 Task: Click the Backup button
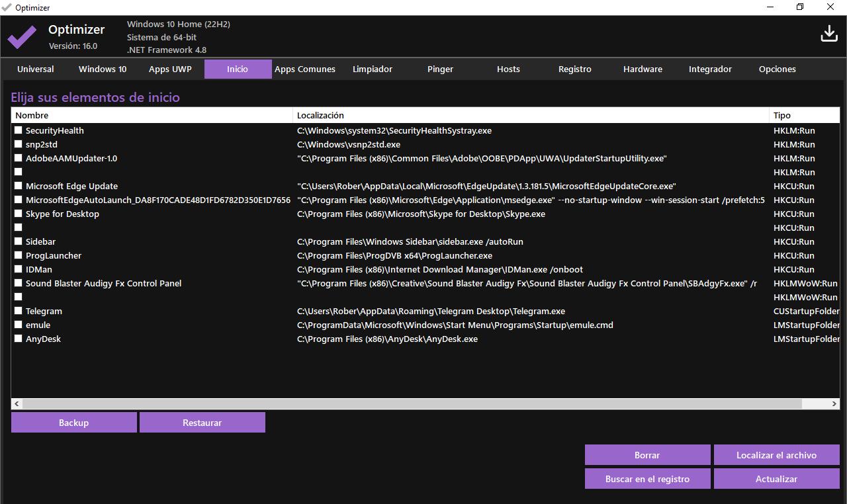coord(73,422)
